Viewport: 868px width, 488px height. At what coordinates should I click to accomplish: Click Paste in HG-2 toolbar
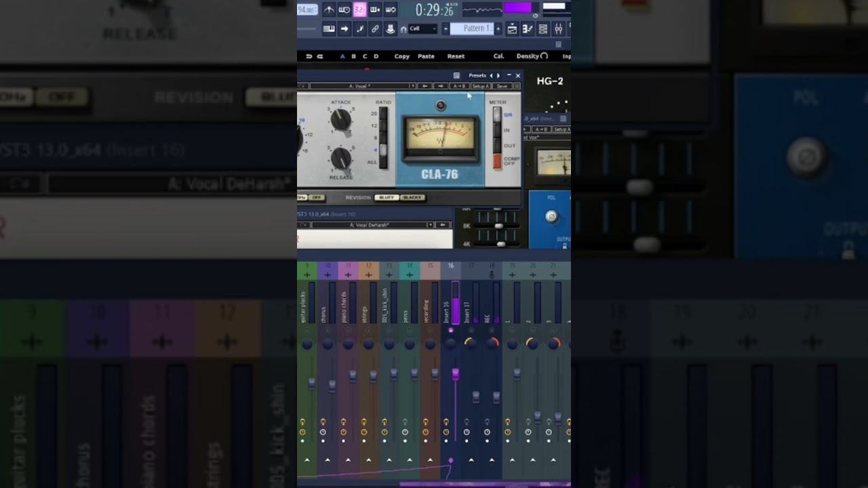426,56
